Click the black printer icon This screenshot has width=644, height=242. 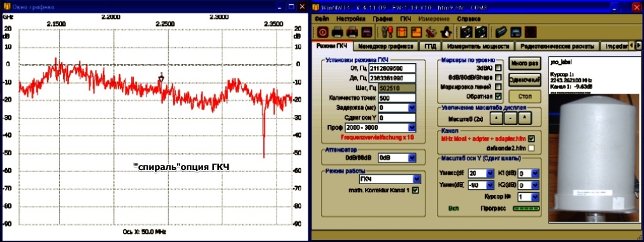click(337, 32)
